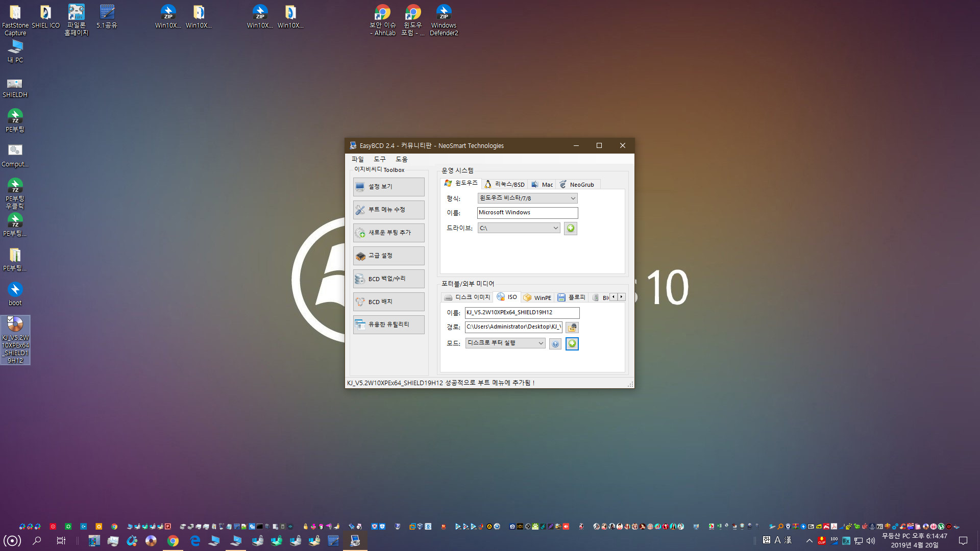Screen dimensions: 980x551
Task: Open BCD 배치 section
Action: point(388,302)
